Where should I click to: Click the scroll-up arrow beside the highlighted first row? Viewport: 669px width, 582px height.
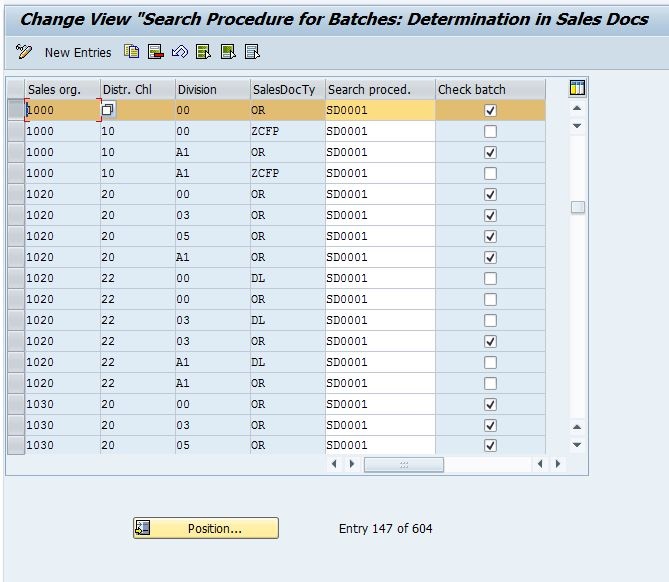(x=577, y=108)
